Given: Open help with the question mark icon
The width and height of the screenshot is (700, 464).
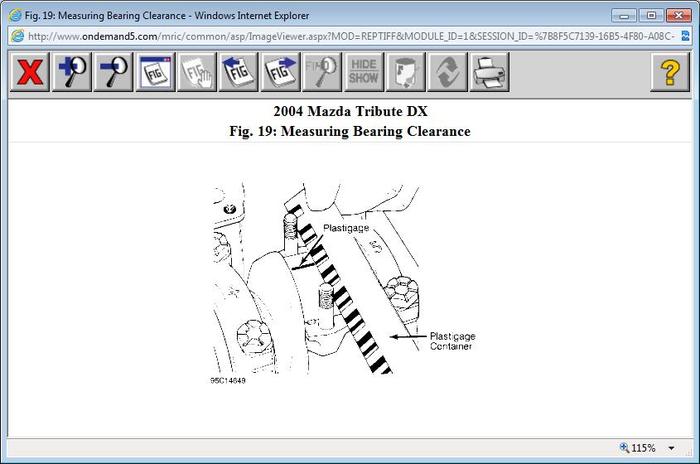Looking at the screenshot, I should (670, 72).
